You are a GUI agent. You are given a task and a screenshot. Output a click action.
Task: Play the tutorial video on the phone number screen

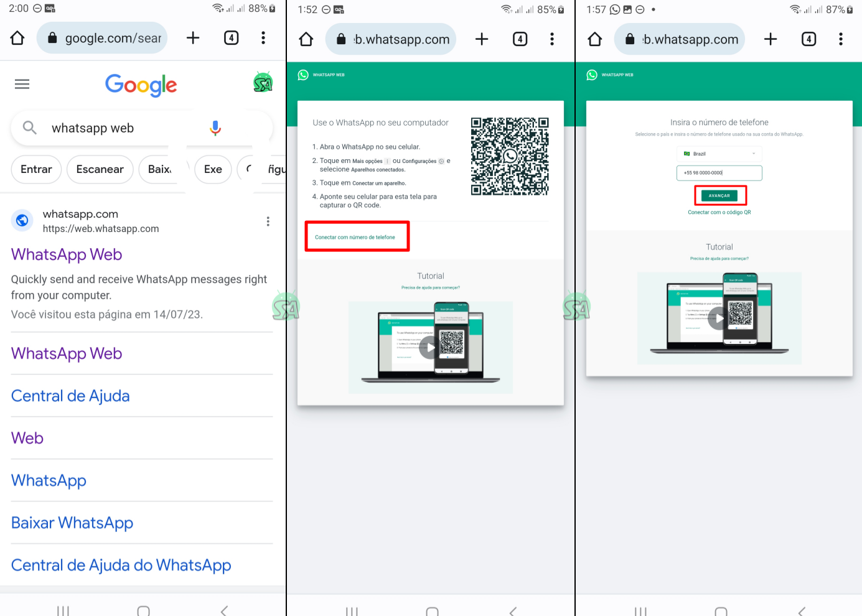coord(719,318)
